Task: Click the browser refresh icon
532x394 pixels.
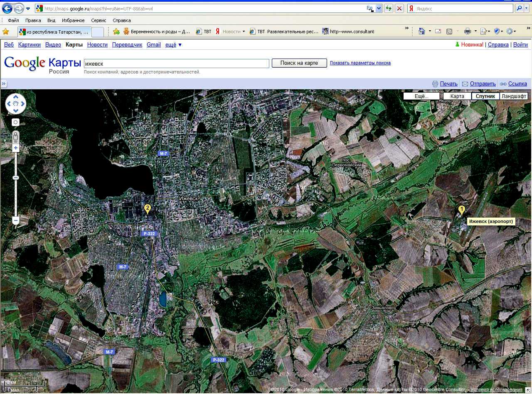Action: [389, 8]
